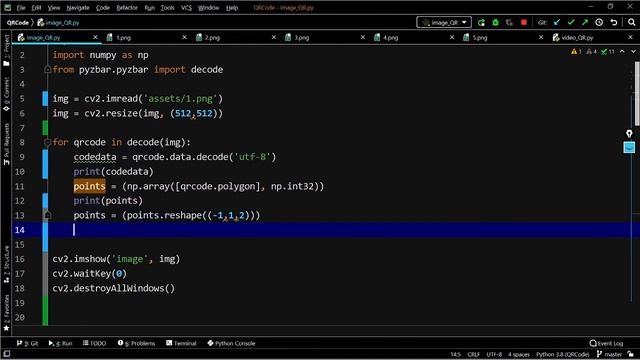640x360 pixels.
Task: Go to previous highlighted error arrow
Action: click(x=622, y=51)
